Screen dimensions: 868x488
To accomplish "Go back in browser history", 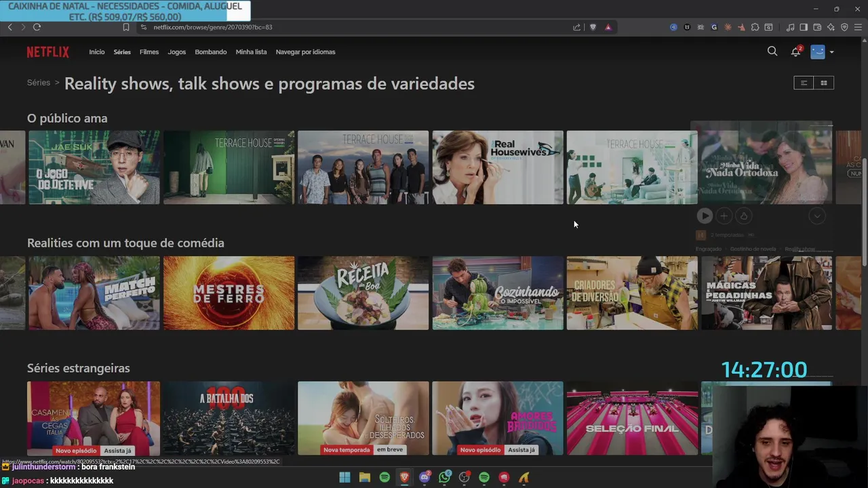I will point(9,27).
